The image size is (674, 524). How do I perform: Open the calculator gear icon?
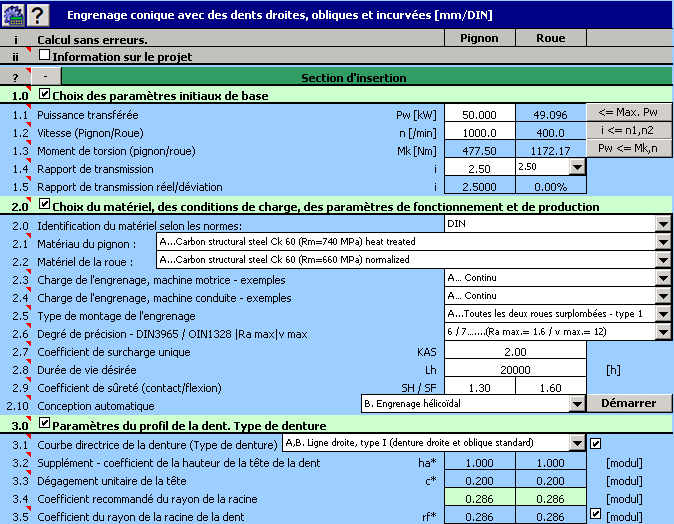(x=13, y=15)
